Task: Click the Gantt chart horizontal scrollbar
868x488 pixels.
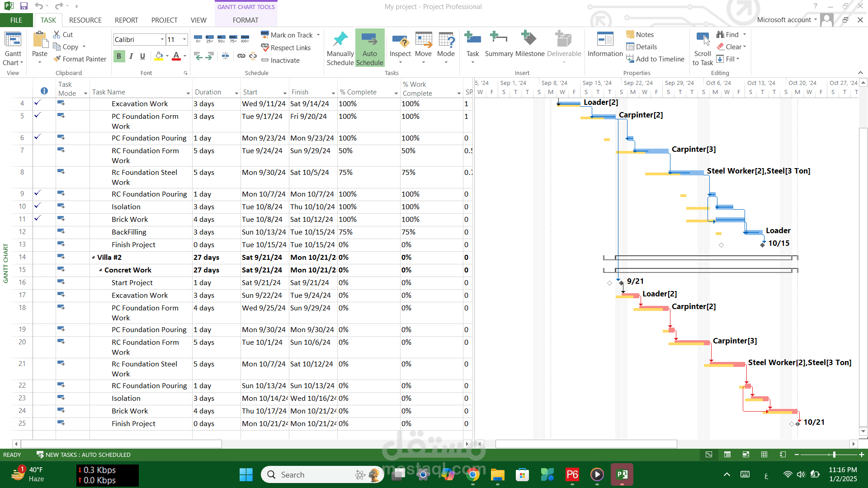Action: click(586, 444)
